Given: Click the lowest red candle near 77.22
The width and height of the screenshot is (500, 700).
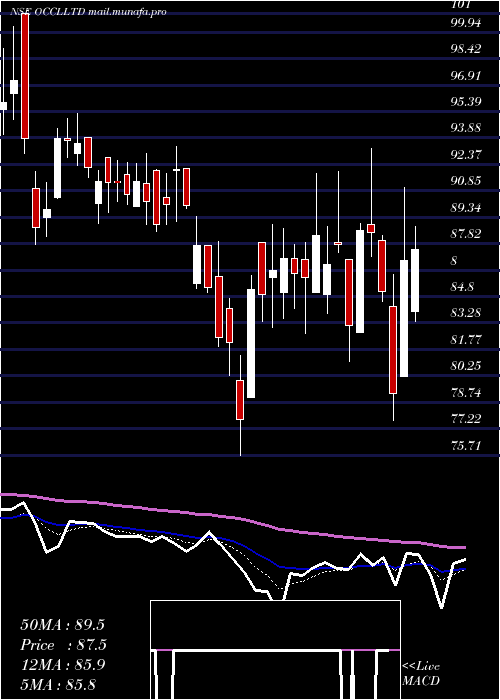Looking at the screenshot, I should [x=240, y=400].
